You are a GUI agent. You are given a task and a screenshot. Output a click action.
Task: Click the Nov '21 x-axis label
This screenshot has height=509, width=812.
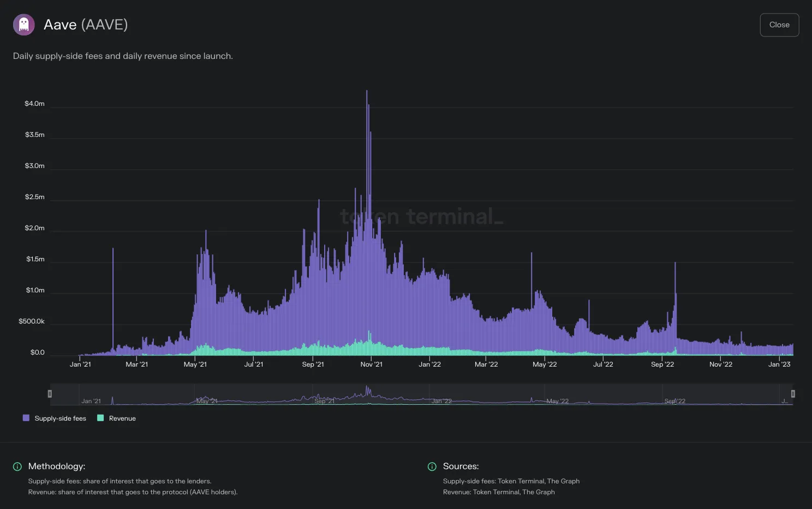(371, 364)
